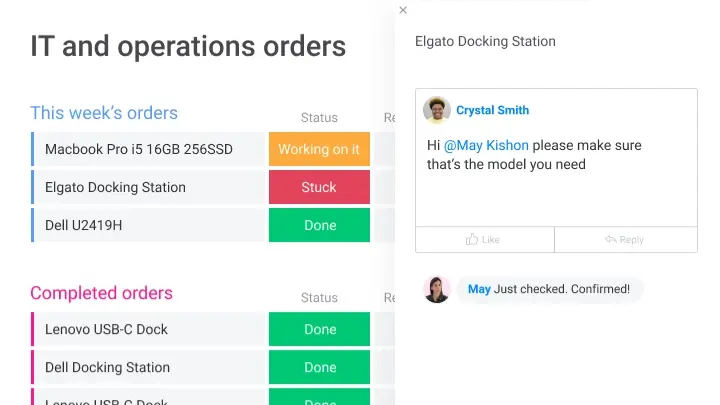Image resolution: width=720 pixels, height=405 pixels.
Task: Select the Elgato Docking Station row
Action: point(115,187)
